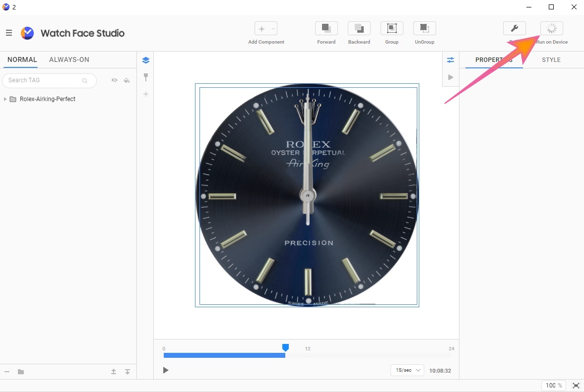Click the preview play triangle icon
The height and width of the screenshot is (392, 584).
(x=451, y=77)
